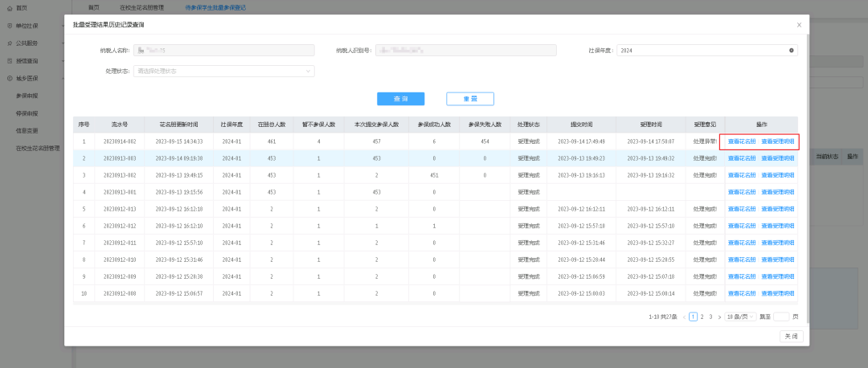
Task: Click 查看花名册 for 流水号 20230912-011
Action: coord(742,243)
